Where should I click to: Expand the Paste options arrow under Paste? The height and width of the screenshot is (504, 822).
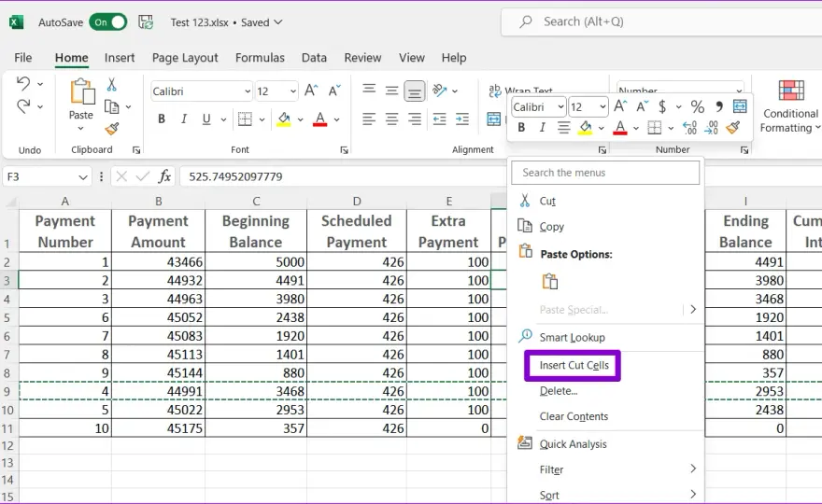coord(80,129)
